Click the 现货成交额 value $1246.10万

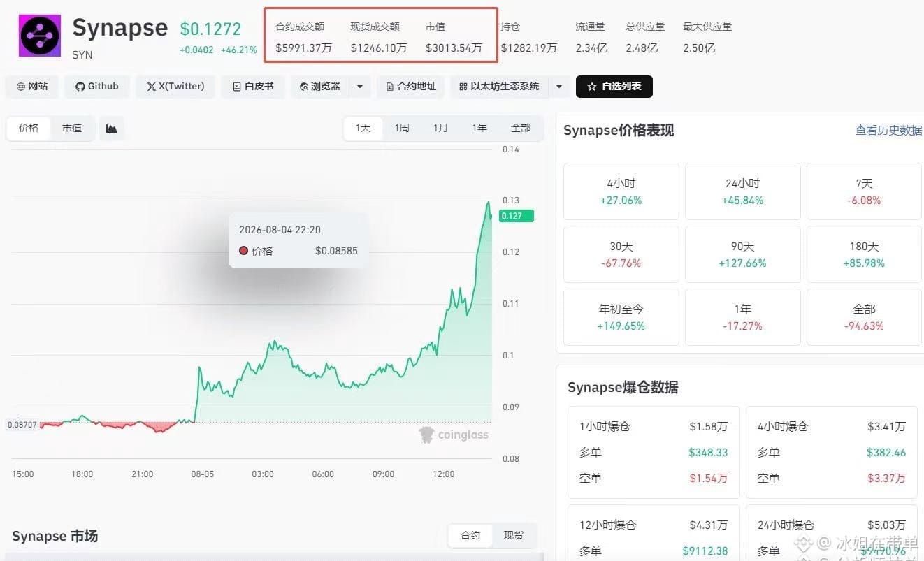(x=379, y=48)
